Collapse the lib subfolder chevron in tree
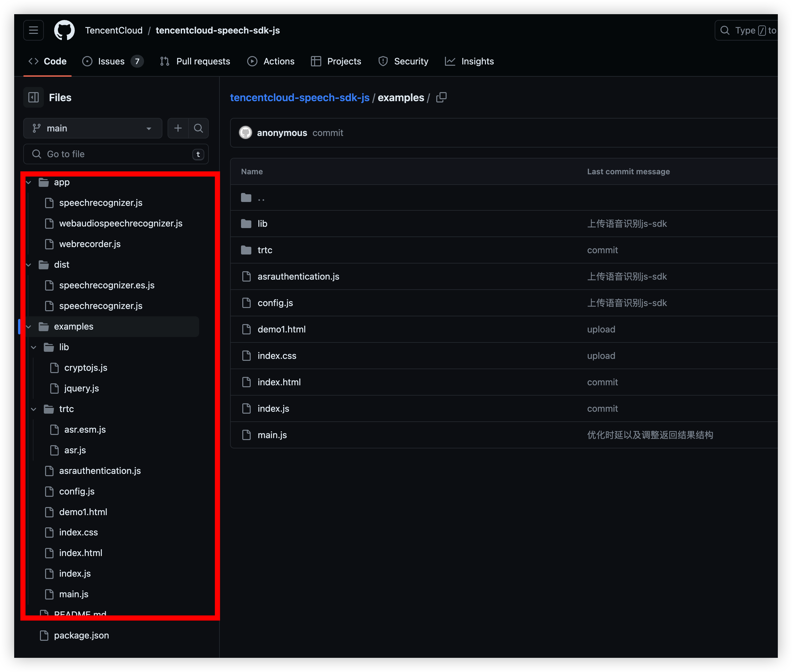 pyautogui.click(x=34, y=347)
